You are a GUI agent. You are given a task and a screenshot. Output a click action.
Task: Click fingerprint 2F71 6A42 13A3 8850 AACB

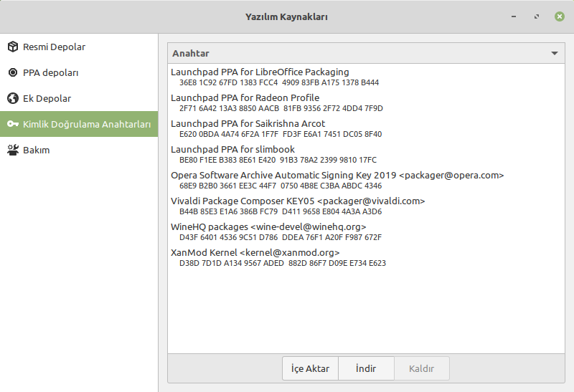pos(229,108)
